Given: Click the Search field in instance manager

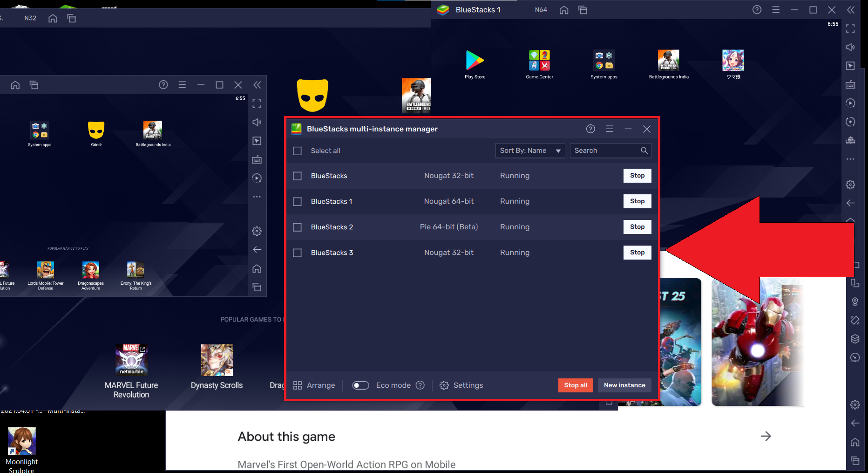Looking at the screenshot, I should (x=610, y=151).
